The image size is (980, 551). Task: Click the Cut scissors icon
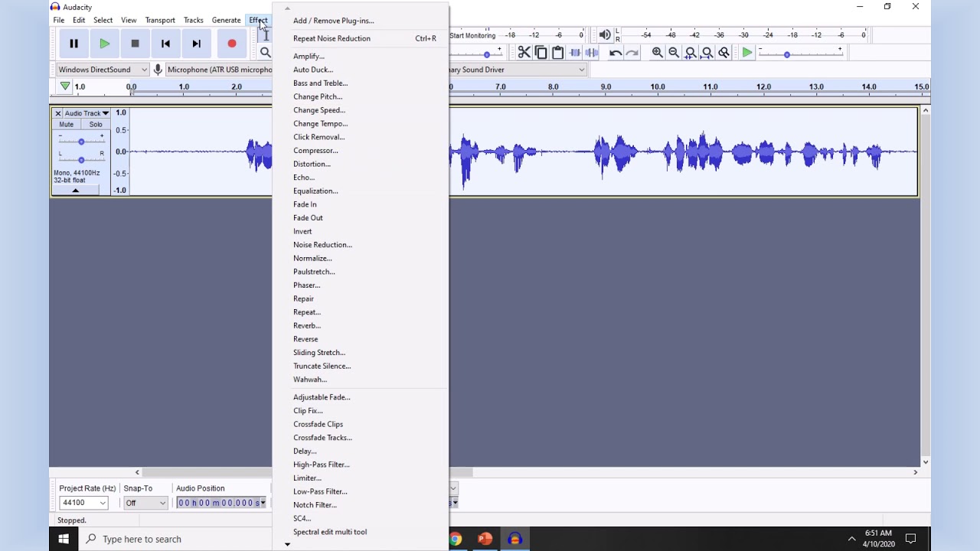(524, 53)
